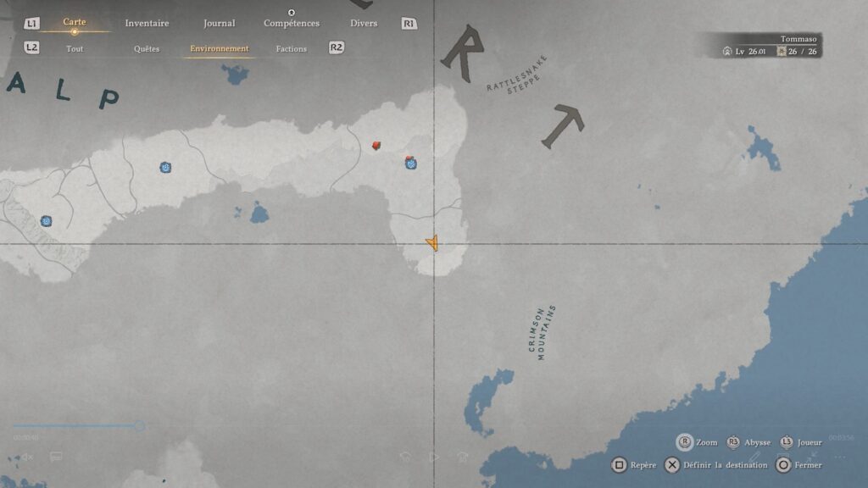Image resolution: width=868 pixels, height=488 pixels.
Task: Select the blue marker with red flag
Action: click(x=410, y=163)
